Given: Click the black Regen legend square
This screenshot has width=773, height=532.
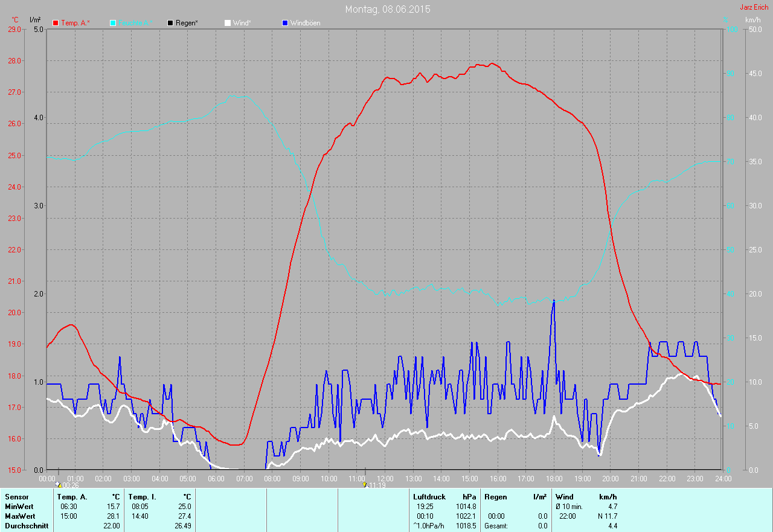Looking at the screenshot, I should coord(170,23).
